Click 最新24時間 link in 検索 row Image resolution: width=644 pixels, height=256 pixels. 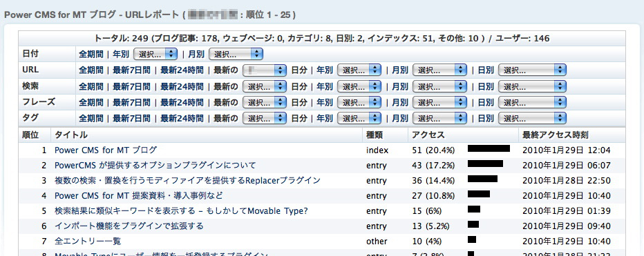(x=182, y=86)
